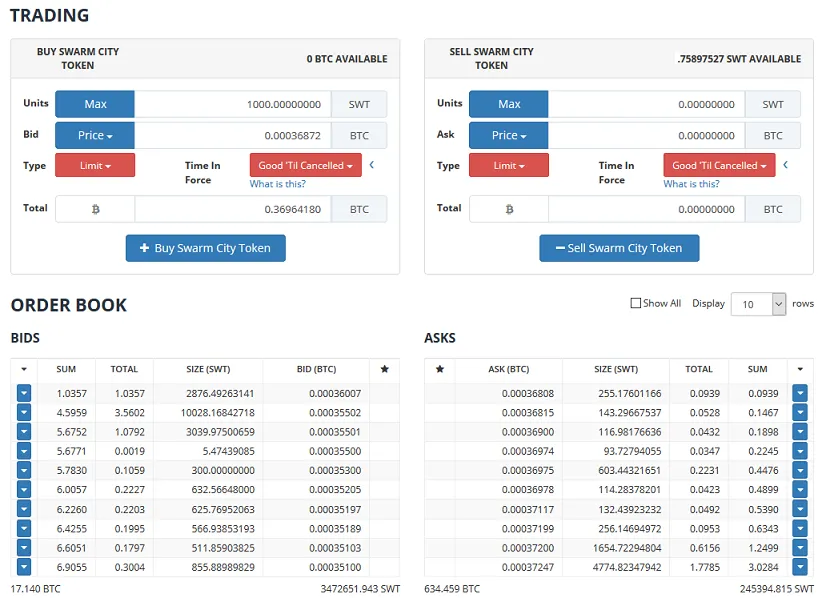Click the Bitcoin symbol in the buy Total row
The height and width of the screenshot is (598, 830).
click(95, 209)
